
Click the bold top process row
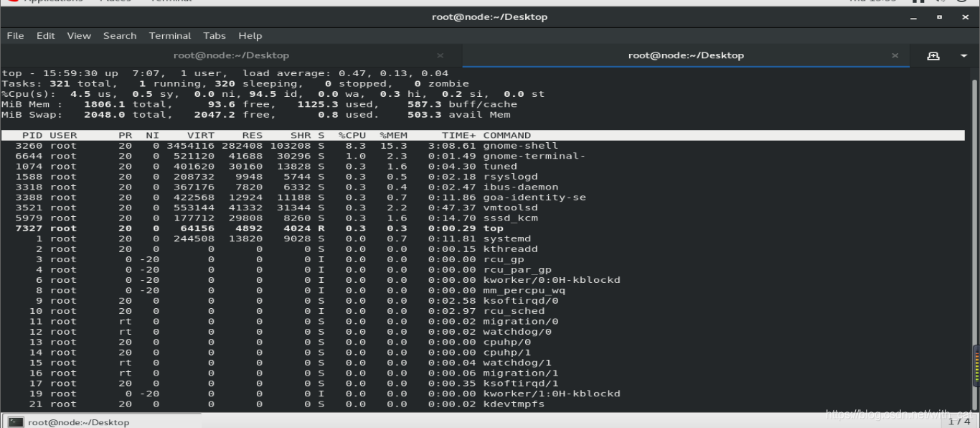pos(483,228)
